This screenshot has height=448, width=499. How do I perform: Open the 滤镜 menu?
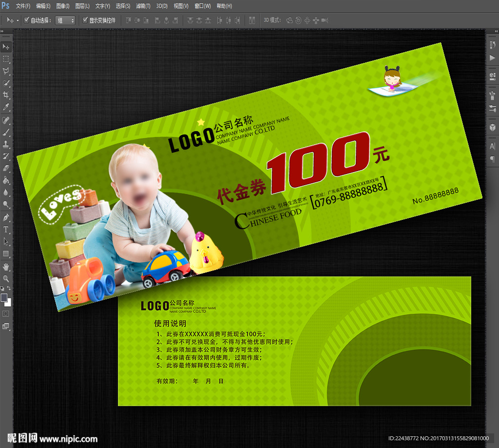point(143,6)
